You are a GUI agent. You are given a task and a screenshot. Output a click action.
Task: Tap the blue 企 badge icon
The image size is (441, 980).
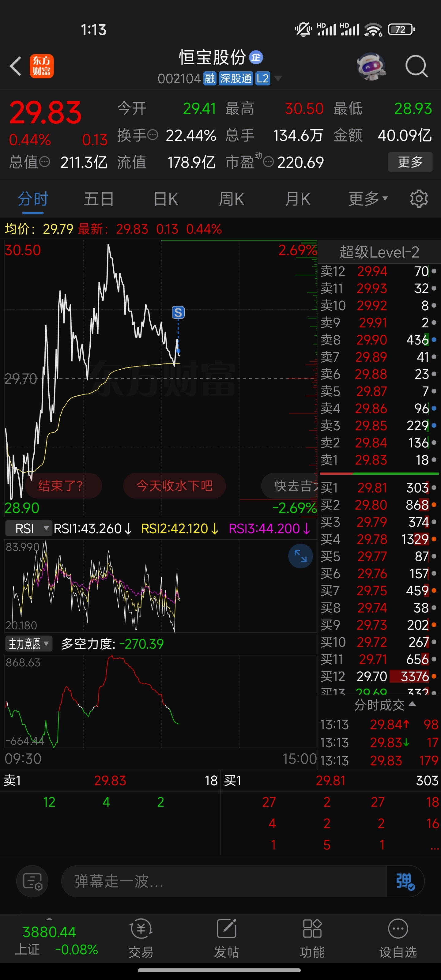coord(256,58)
